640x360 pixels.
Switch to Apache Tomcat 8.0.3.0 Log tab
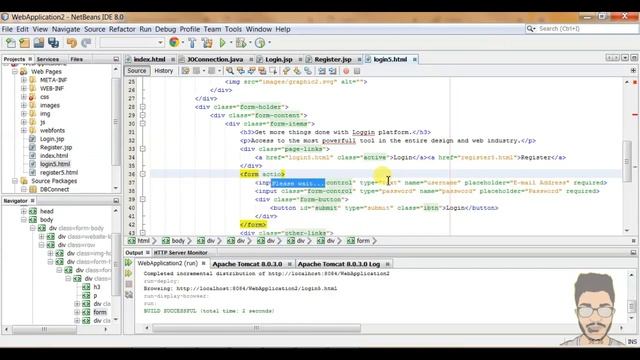(x=339, y=264)
